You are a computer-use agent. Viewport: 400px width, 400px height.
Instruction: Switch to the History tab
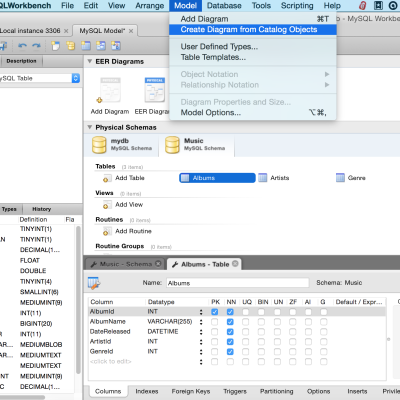(42, 209)
